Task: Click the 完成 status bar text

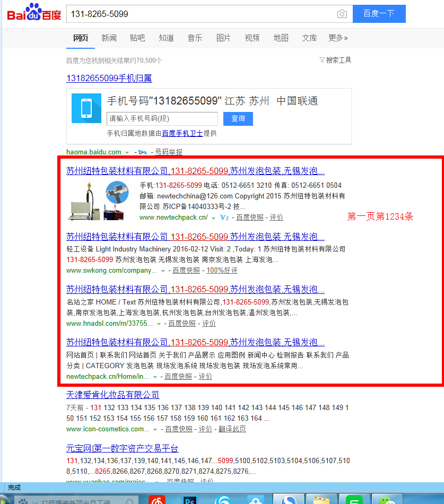Action: (x=14, y=488)
